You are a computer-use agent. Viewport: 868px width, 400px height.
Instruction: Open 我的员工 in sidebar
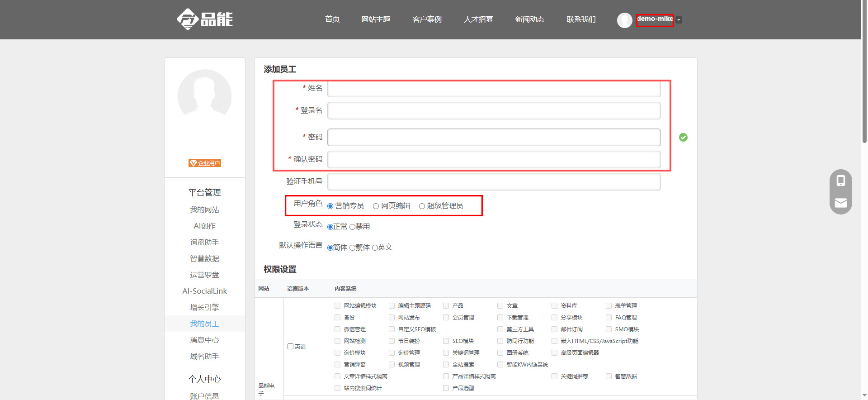tap(204, 324)
